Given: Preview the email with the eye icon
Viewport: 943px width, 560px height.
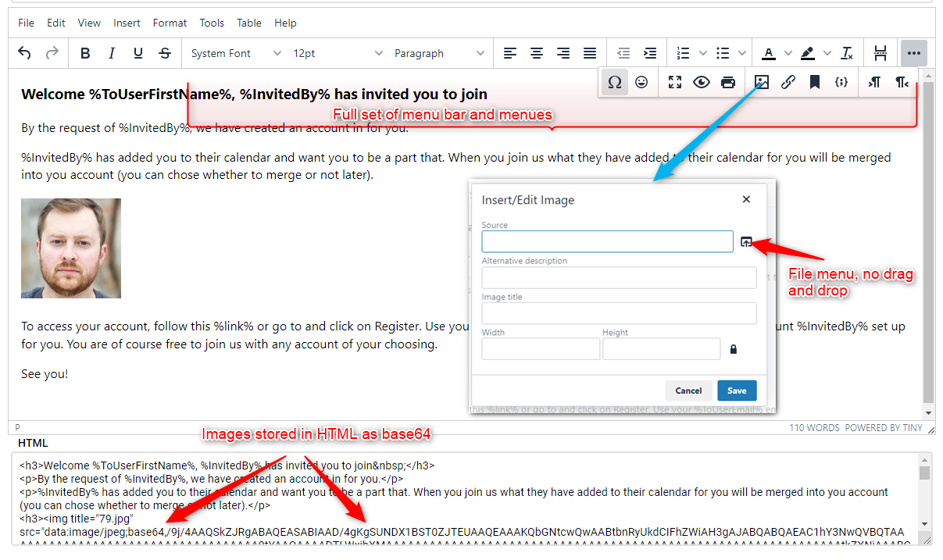Looking at the screenshot, I should [x=701, y=81].
